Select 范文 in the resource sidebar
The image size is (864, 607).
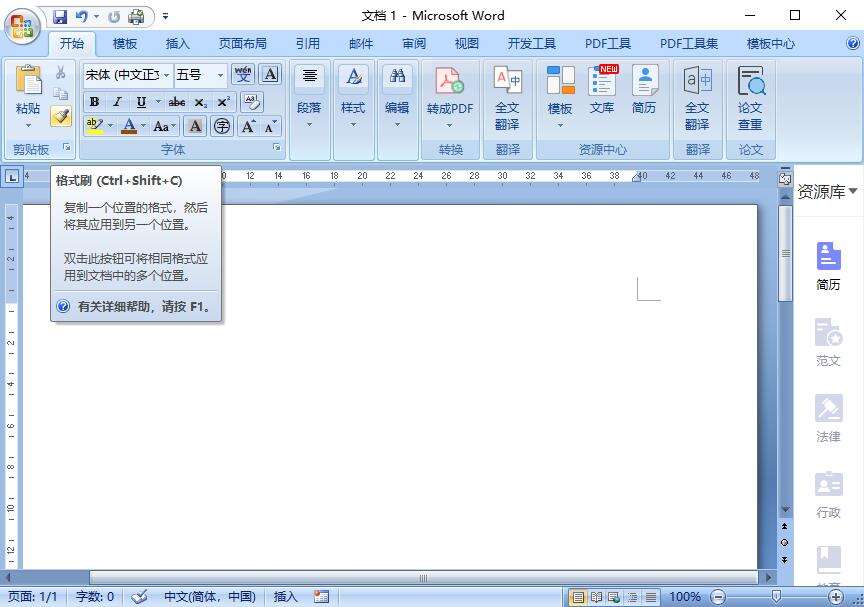[x=828, y=342]
